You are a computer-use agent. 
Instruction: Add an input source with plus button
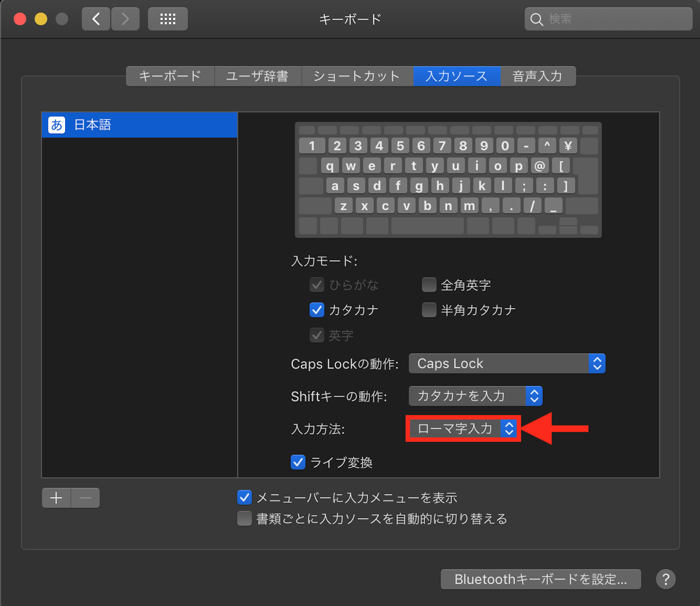point(56,498)
